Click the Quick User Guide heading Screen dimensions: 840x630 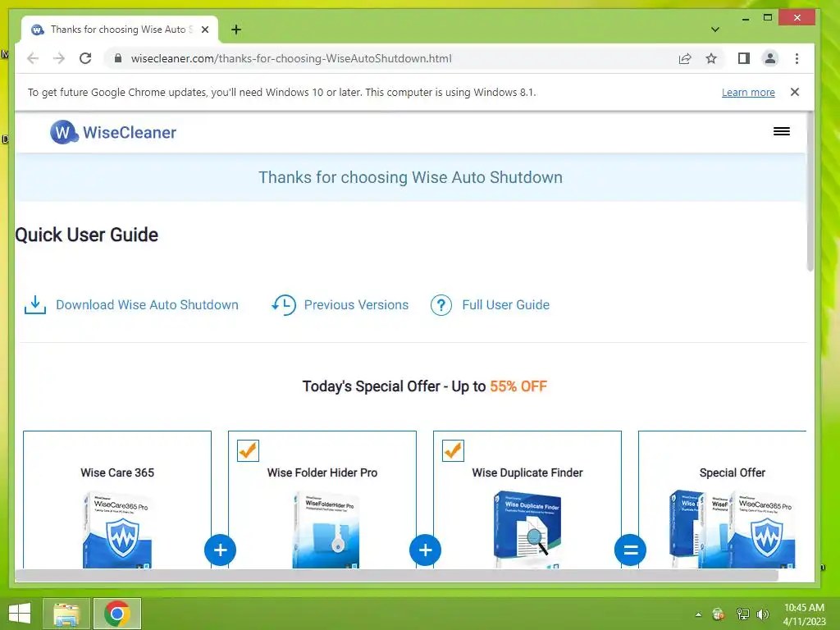pos(87,235)
